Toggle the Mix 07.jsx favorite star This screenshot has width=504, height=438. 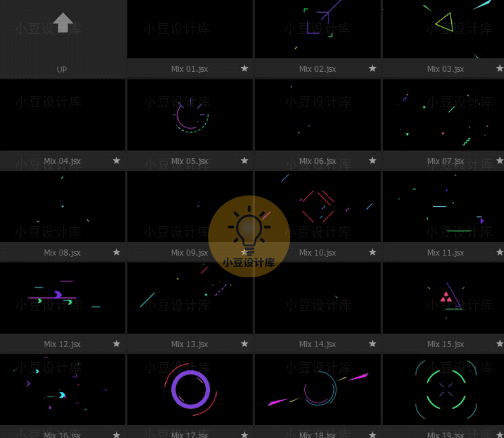tap(500, 161)
